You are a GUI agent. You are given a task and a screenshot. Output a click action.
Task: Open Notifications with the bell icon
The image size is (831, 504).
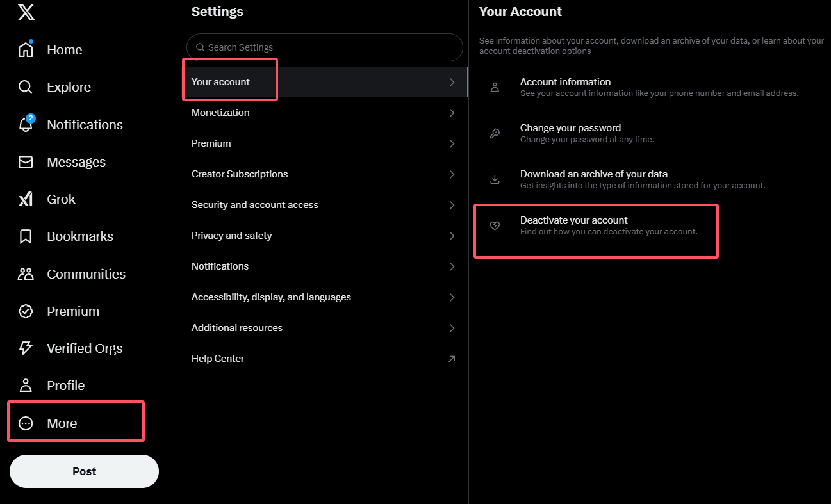pyautogui.click(x=26, y=124)
